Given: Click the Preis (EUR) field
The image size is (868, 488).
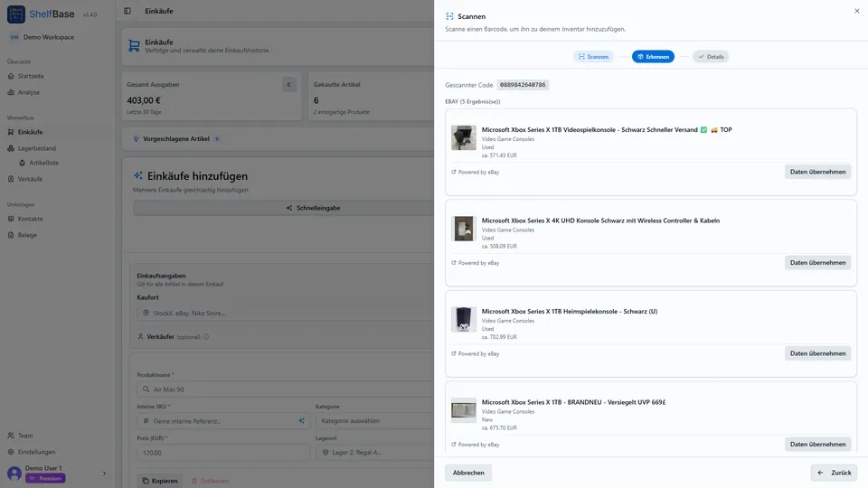Looking at the screenshot, I should pyautogui.click(x=223, y=453).
